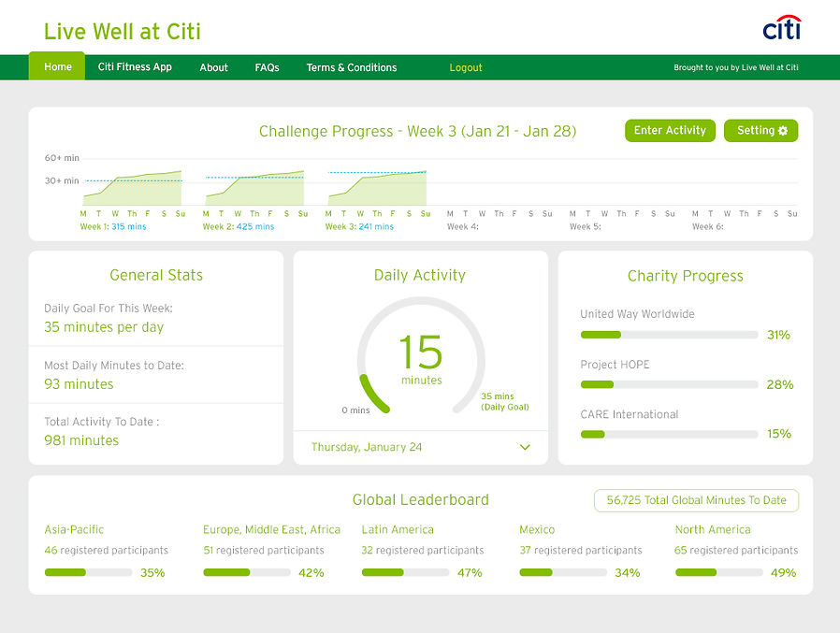Click the Week 1 chart area
Viewport: 840px width, 633px height.
[x=132, y=188]
